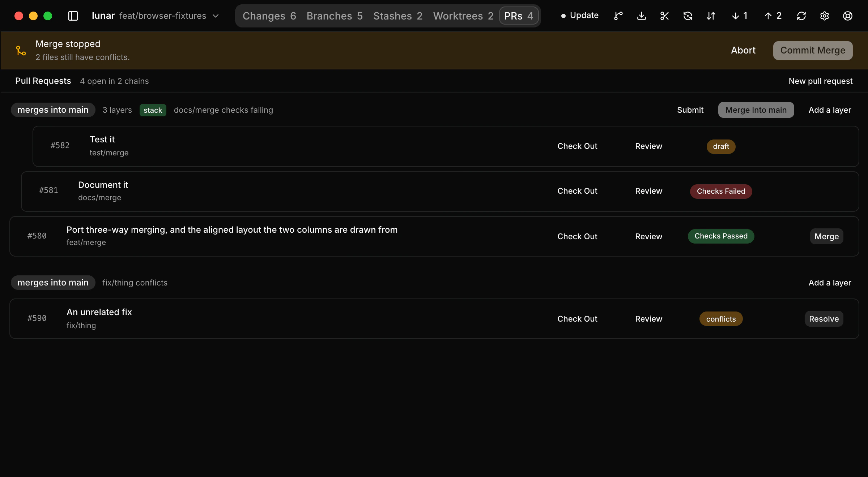Resolve conflicts for PR #590
Image resolution: width=868 pixels, height=477 pixels.
pyautogui.click(x=824, y=319)
